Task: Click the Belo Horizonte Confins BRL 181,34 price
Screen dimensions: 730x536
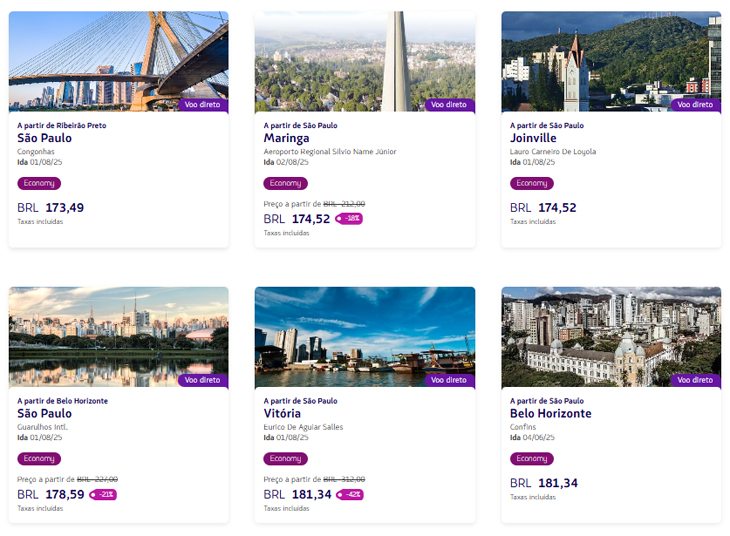Action: pyautogui.click(x=544, y=483)
